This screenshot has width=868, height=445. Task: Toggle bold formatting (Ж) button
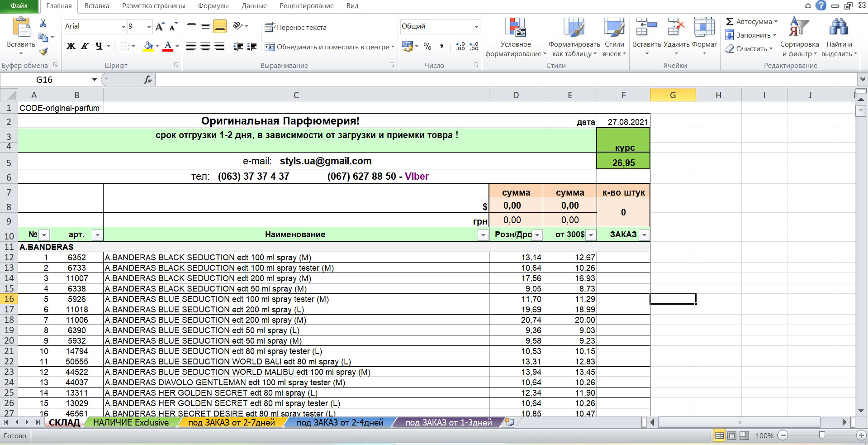pos(71,46)
